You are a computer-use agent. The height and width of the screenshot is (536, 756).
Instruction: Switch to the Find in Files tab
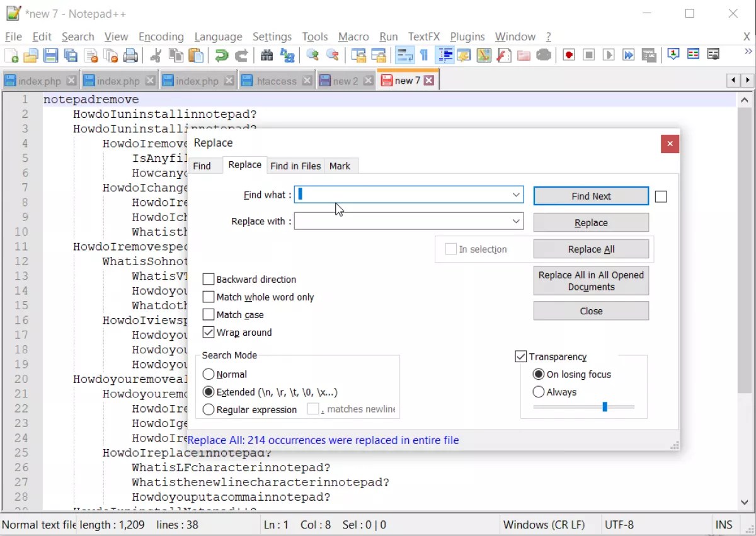pos(295,166)
